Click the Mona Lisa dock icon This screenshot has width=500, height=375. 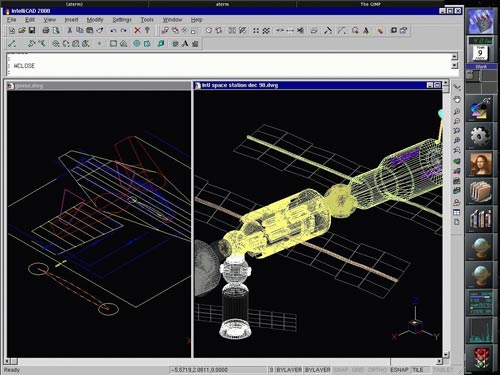[480, 164]
